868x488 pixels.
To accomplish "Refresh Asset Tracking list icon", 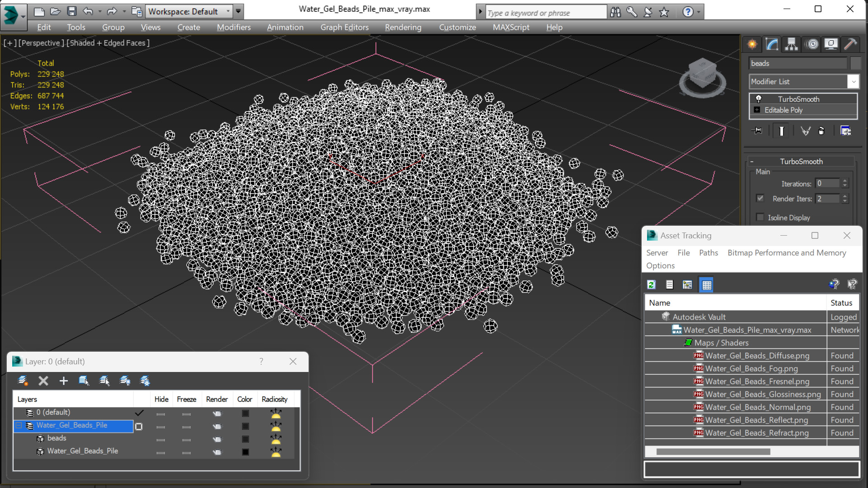I will tap(651, 284).
